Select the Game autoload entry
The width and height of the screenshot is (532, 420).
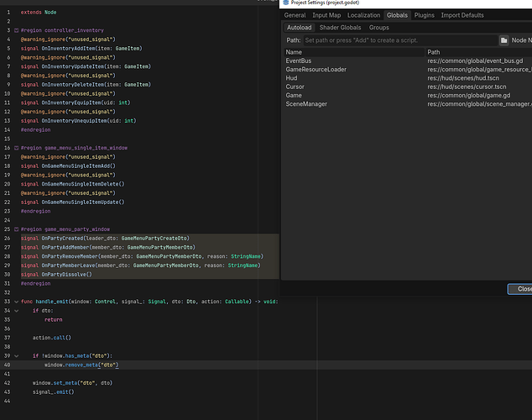[294, 96]
